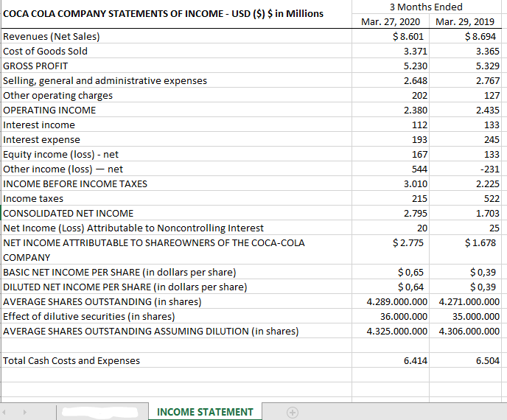The image size is (507, 420).
Task: Select consolidated net income 1.703
Action: (x=488, y=214)
